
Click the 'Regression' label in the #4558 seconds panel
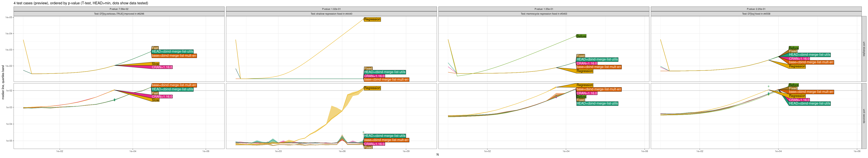pyautogui.click(x=797, y=96)
